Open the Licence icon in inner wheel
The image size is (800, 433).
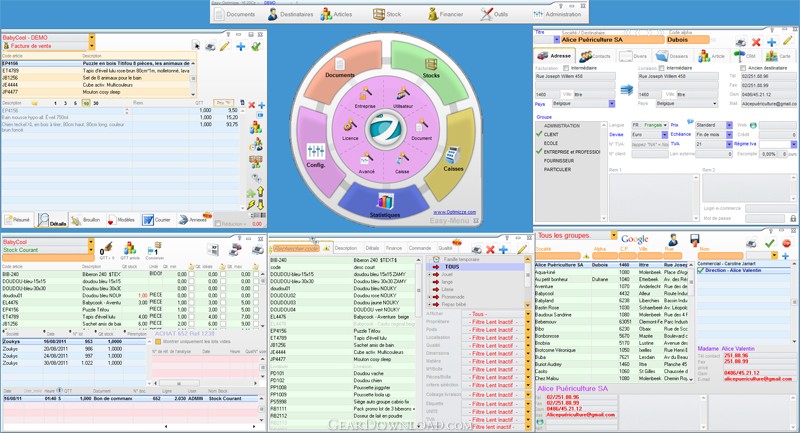click(x=350, y=125)
